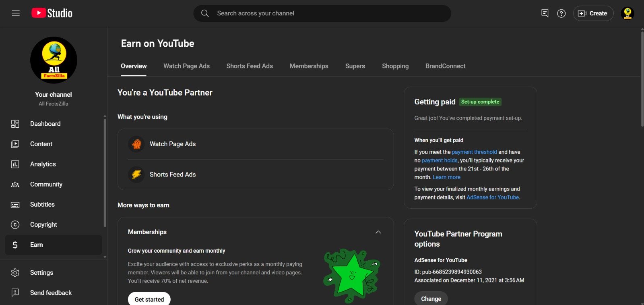The image size is (644, 305).
Task: Click the Copyright circle icon
Action: click(15, 224)
